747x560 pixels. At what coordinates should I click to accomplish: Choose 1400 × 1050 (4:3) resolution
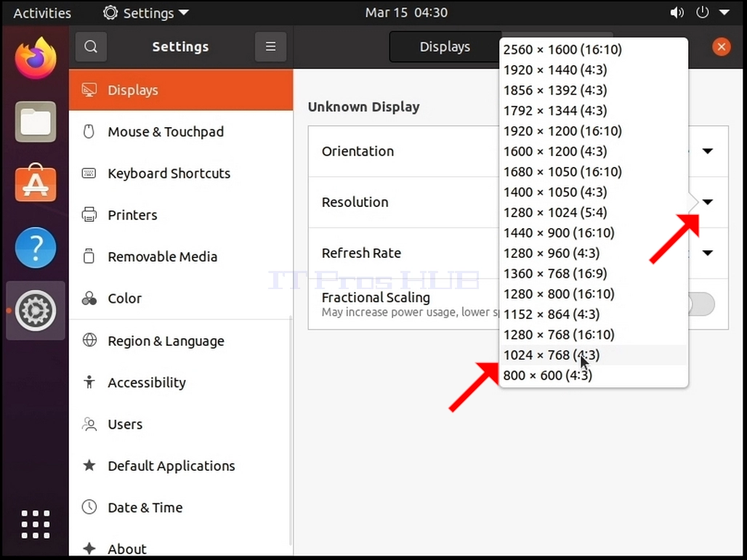(594, 192)
